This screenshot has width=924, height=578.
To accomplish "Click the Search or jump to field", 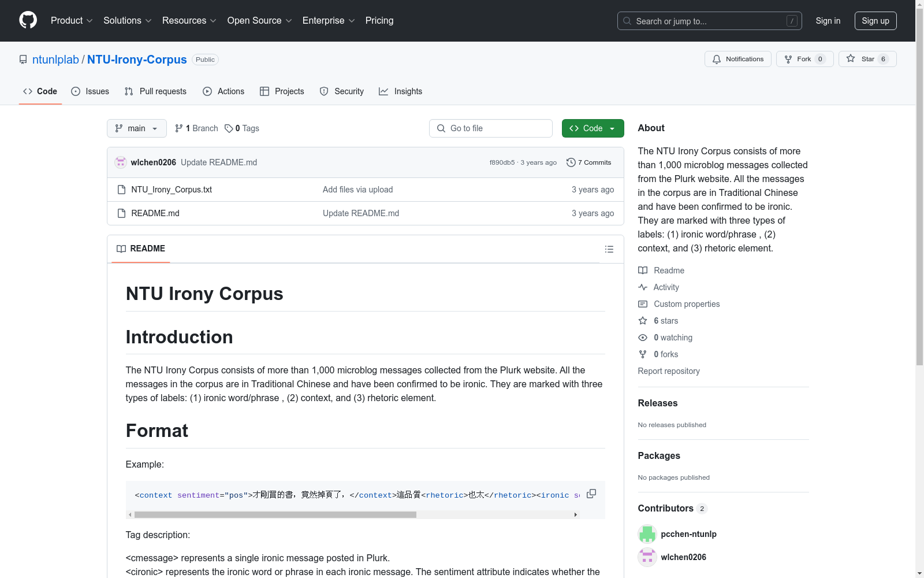I will (x=710, y=21).
